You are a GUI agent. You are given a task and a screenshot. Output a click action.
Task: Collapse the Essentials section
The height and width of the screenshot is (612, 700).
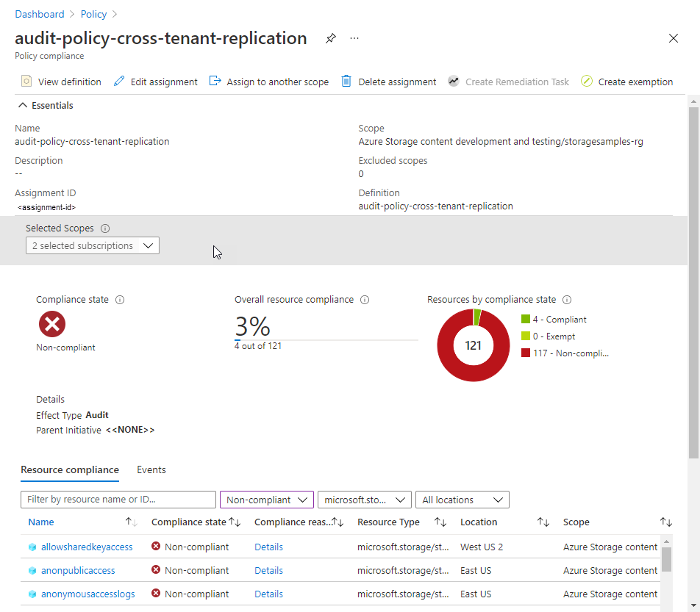23,105
